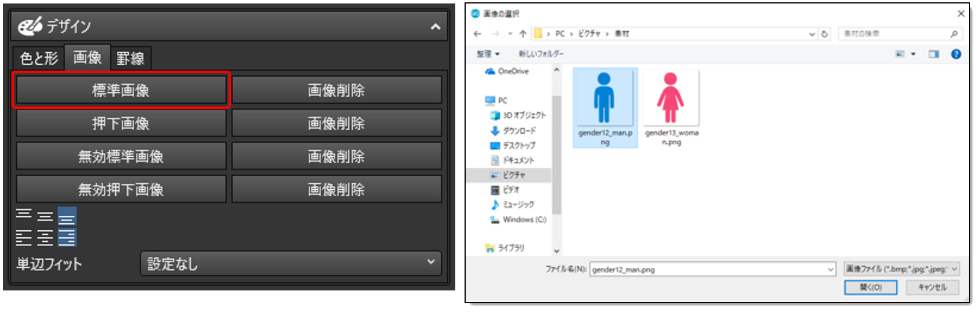Select the middle vertical alignment icon
This screenshot has width=980, height=313.
point(45,216)
